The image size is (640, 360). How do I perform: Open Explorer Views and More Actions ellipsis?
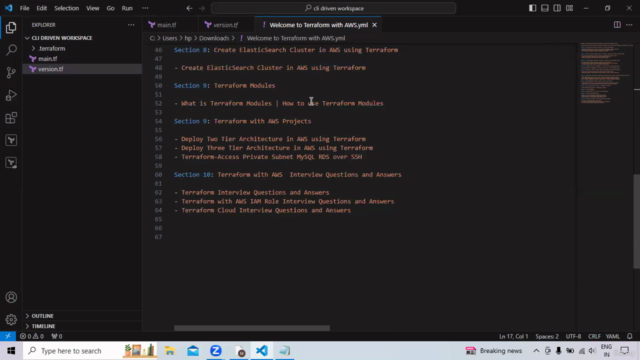pos(131,25)
